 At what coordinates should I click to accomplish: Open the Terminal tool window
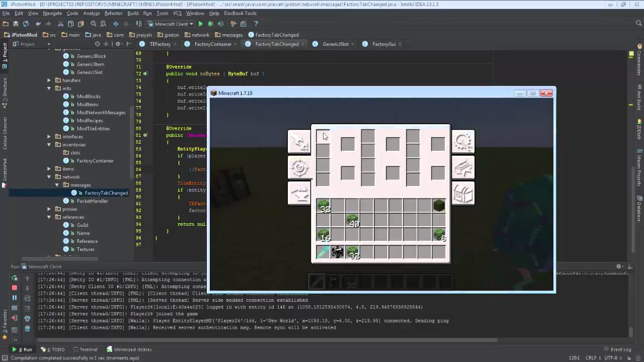pyautogui.click(x=86, y=349)
